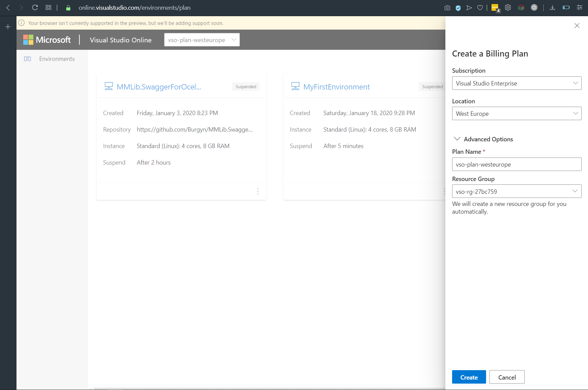Click the Microsoft logo
The image size is (588, 390).
point(47,40)
